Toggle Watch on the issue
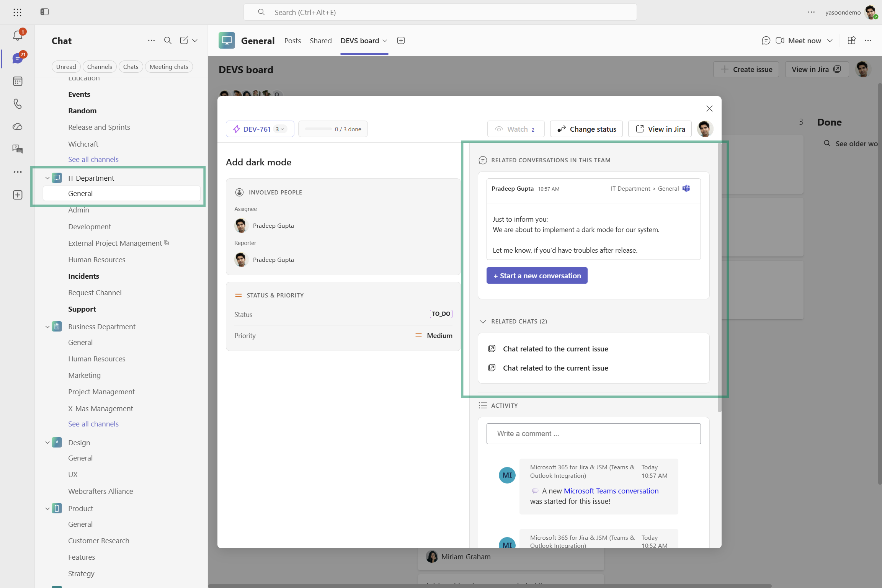Viewport: 882px width, 588px height. pyautogui.click(x=516, y=129)
